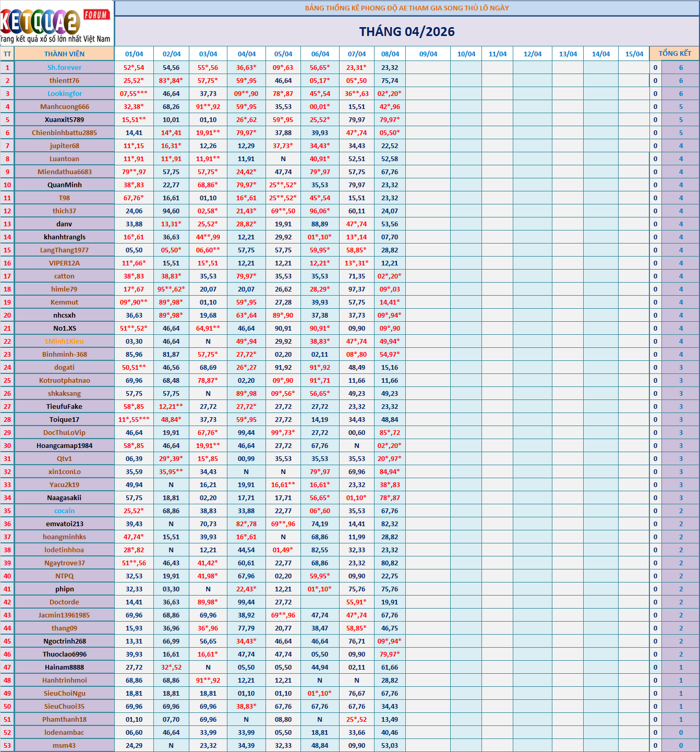The height and width of the screenshot is (752, 700).
Task: Click the THÁNG 04/2026 title heading
Action: [407, 32]
